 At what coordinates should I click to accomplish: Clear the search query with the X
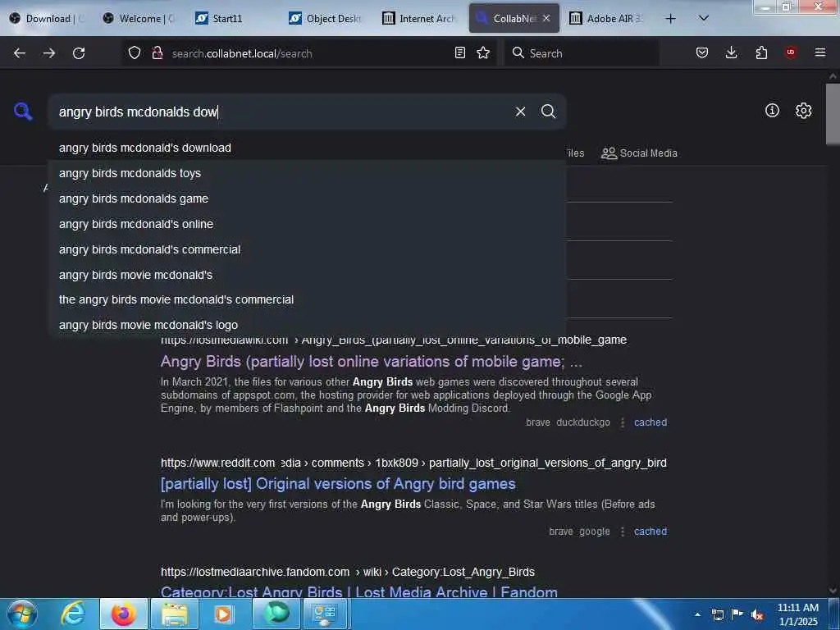click(x=520, y=112)
